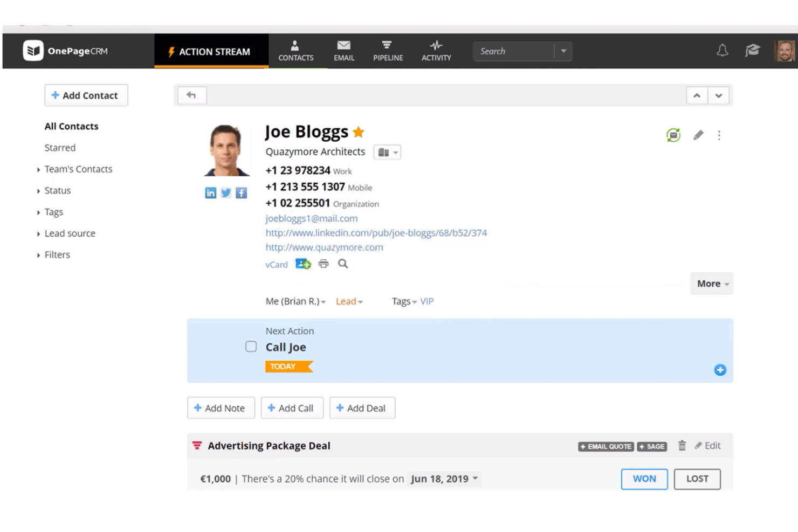Click the email sync icon on Joe's profile

click(x=672, y=135)
